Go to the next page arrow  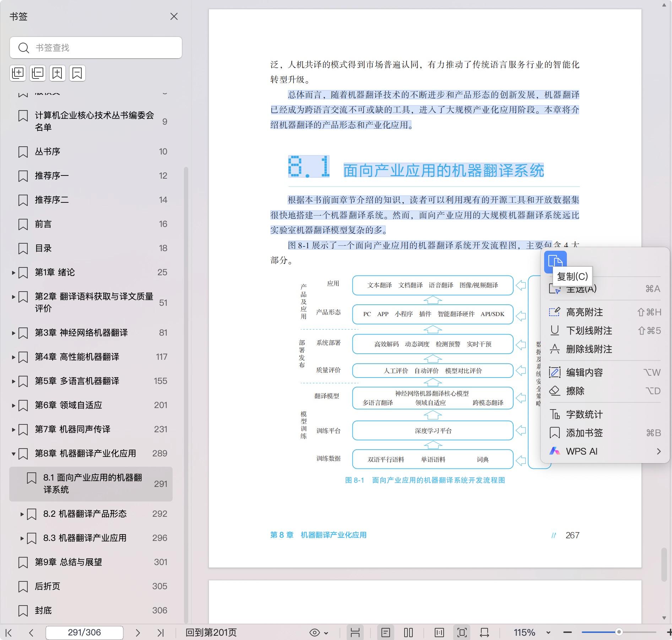click(x=138, y=633)
